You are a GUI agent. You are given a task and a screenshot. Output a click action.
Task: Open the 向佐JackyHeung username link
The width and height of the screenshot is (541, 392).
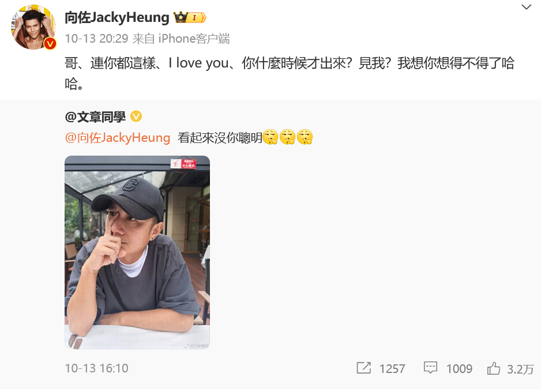coord(117,17)
